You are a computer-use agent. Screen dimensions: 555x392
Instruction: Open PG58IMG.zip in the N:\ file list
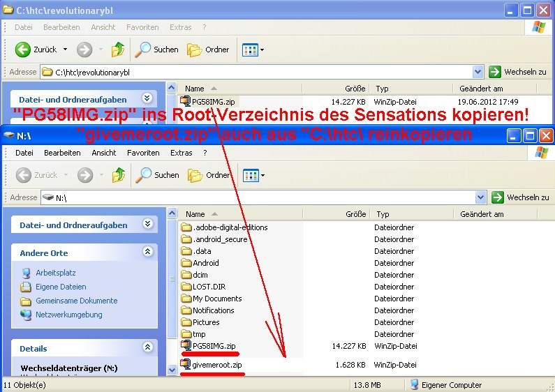214,346
